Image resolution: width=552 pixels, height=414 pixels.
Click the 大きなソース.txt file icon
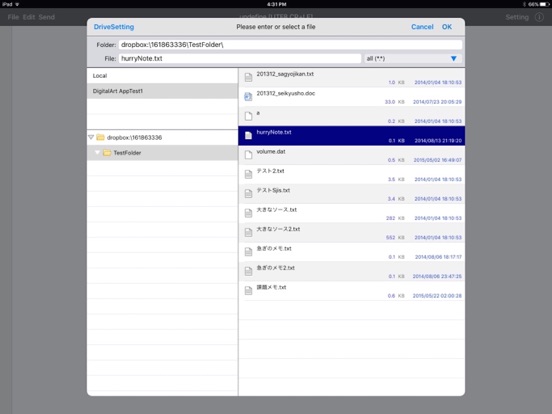tap(248, 213)
